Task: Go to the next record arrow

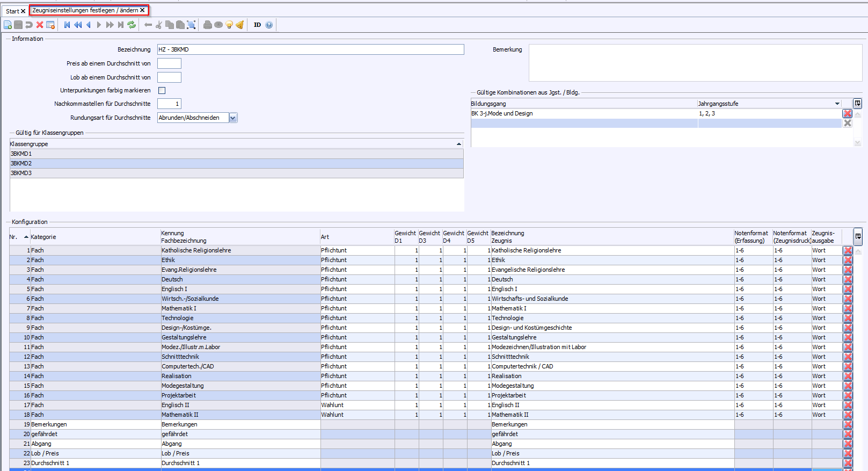Action: tap(99, 25)
